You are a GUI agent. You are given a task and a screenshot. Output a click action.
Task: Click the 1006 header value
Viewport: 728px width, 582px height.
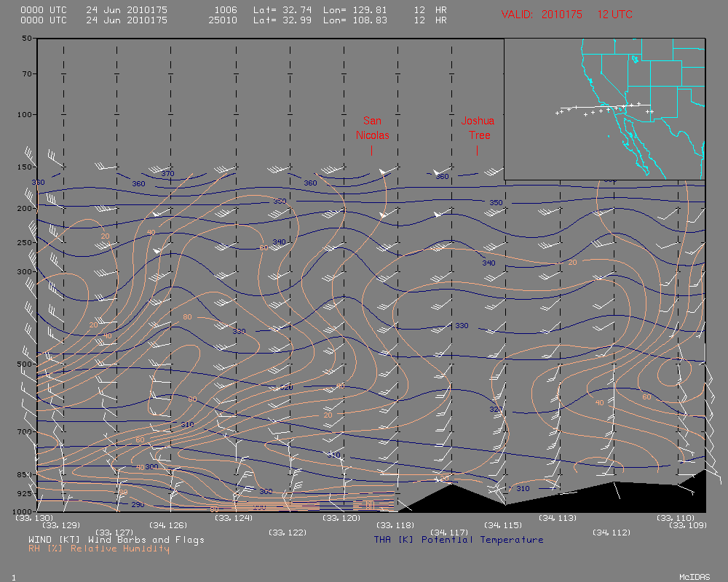click(x=226, y=9)
